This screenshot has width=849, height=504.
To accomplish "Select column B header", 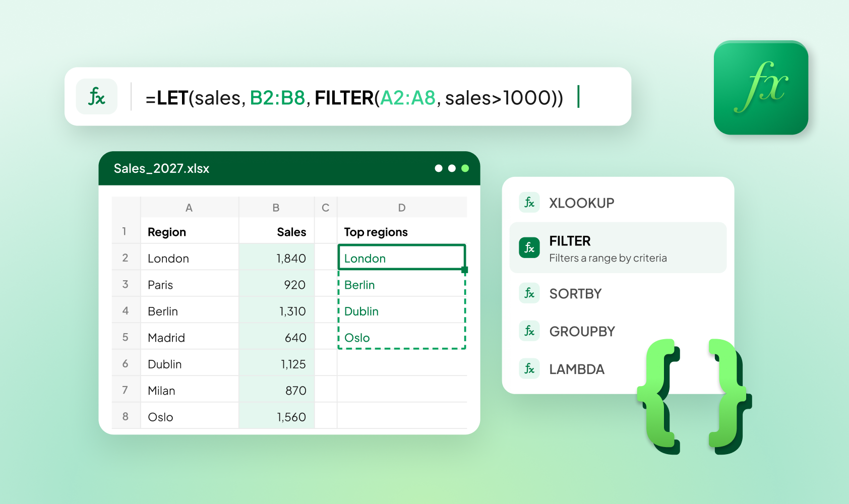I will [x=276, y=207].
